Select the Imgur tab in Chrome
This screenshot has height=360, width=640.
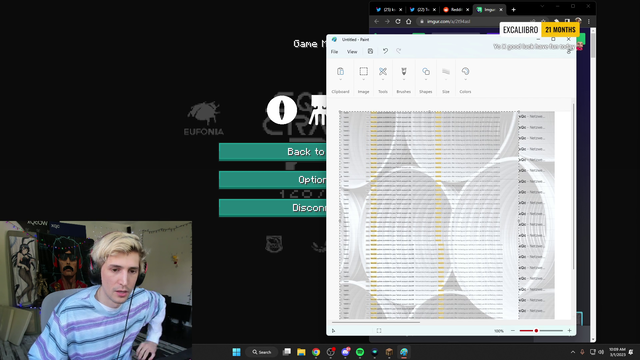[489, 9]
